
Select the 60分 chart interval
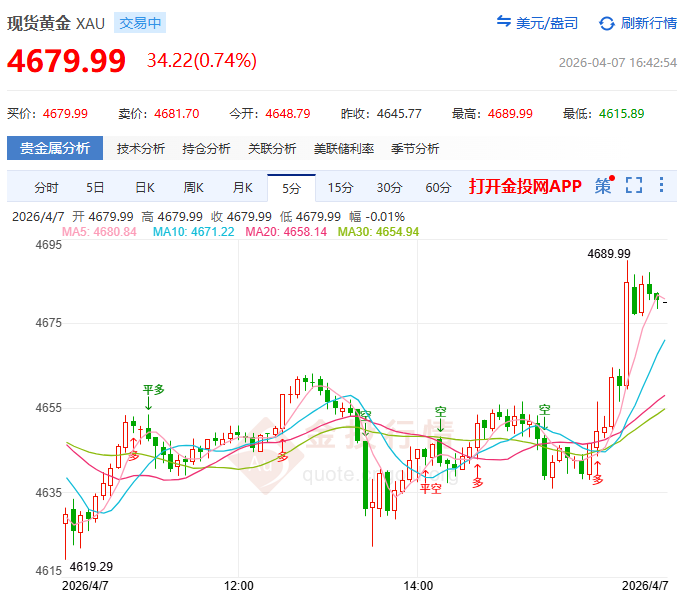pyautogui.click(x=438, y=188)
